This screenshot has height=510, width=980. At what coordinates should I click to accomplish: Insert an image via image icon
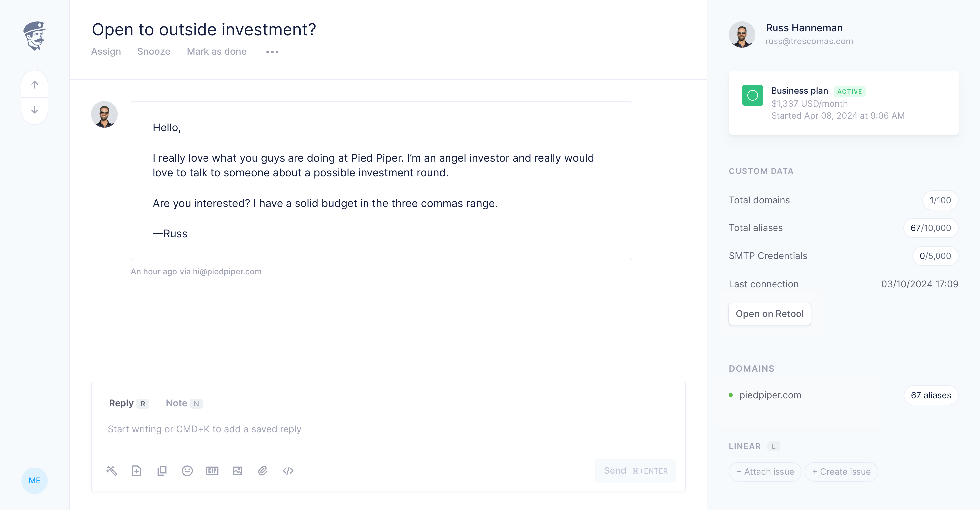(x=238, y=471)
